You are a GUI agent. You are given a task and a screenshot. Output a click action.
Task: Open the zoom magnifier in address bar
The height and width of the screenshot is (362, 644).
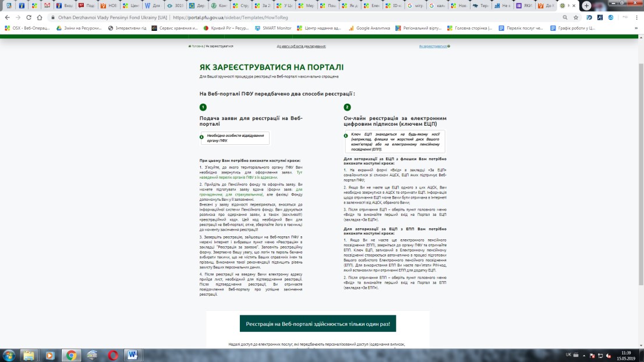(565, 17)
